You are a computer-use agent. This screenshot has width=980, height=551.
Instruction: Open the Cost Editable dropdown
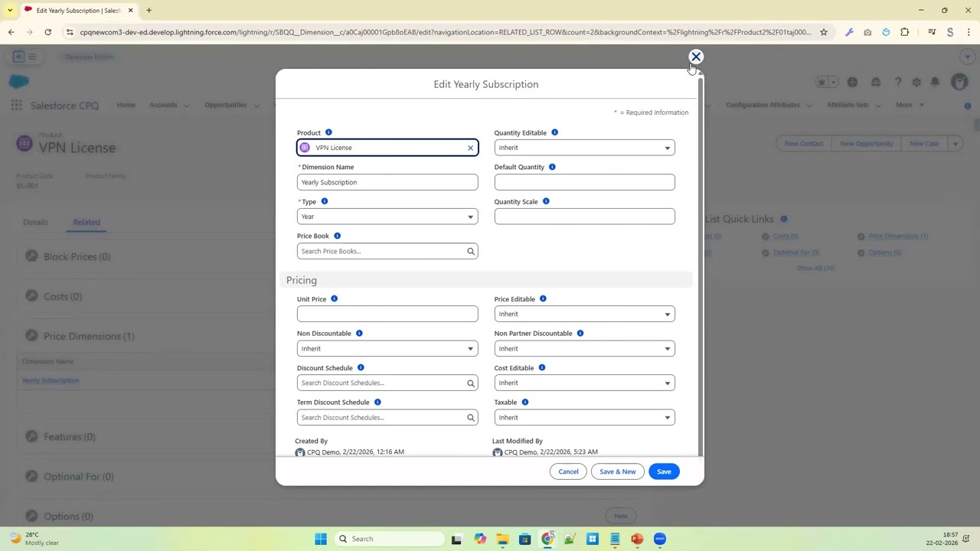point(584,383)
